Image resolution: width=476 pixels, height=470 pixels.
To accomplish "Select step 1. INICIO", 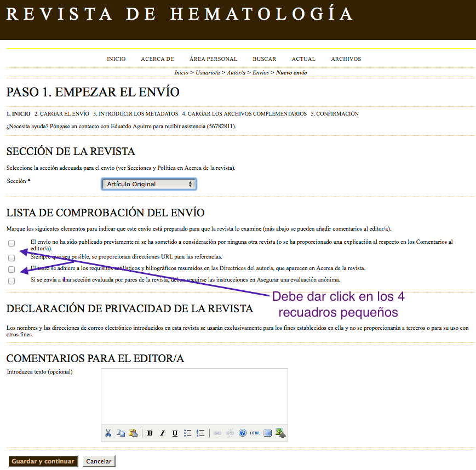I will pos(19,114).
